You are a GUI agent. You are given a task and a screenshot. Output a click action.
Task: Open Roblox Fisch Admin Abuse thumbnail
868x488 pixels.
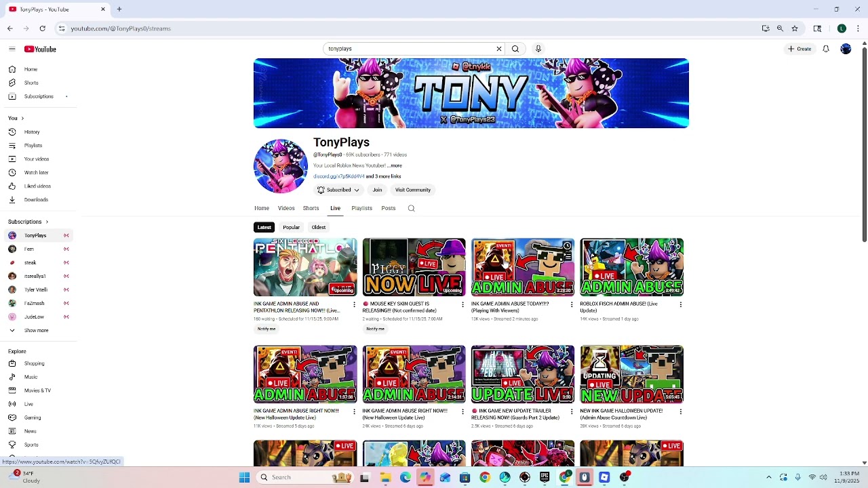[632, 267]
